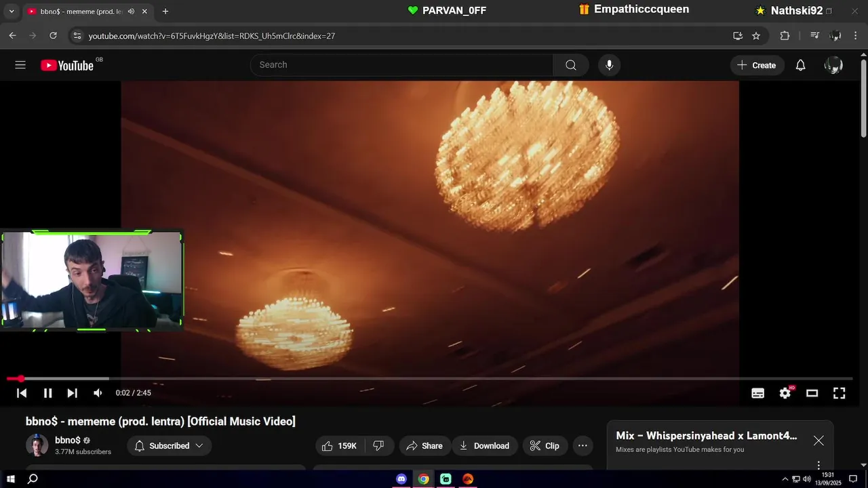This screenshot has width=868, height=488.
Task: Open bbno$ channel avatar
Action: pos(37,445)
